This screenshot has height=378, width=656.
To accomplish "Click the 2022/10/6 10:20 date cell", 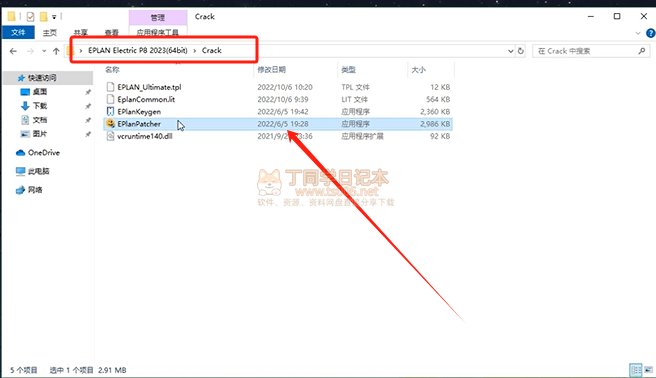I will [285, 87].
